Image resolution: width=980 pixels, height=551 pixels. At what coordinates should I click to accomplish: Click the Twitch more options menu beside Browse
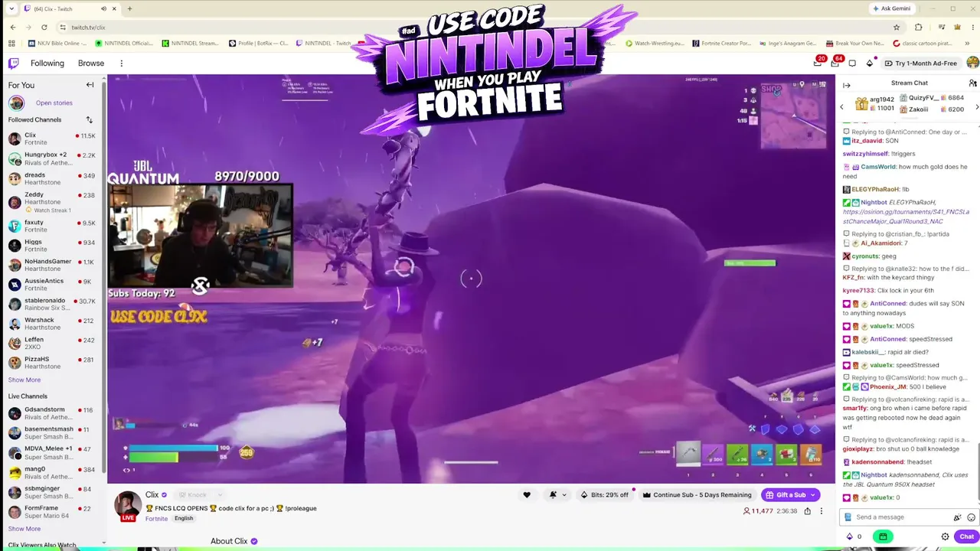click(x=121, y=64)
